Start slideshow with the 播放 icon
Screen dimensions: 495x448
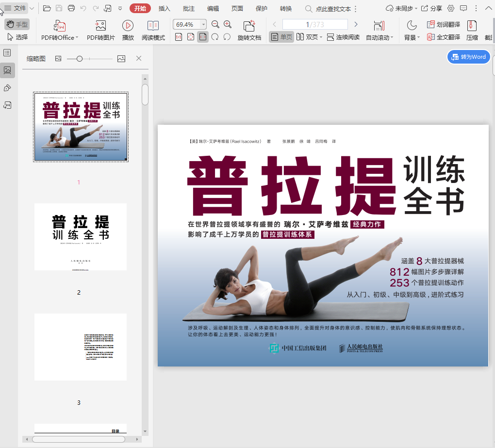[x=128, y=26]
